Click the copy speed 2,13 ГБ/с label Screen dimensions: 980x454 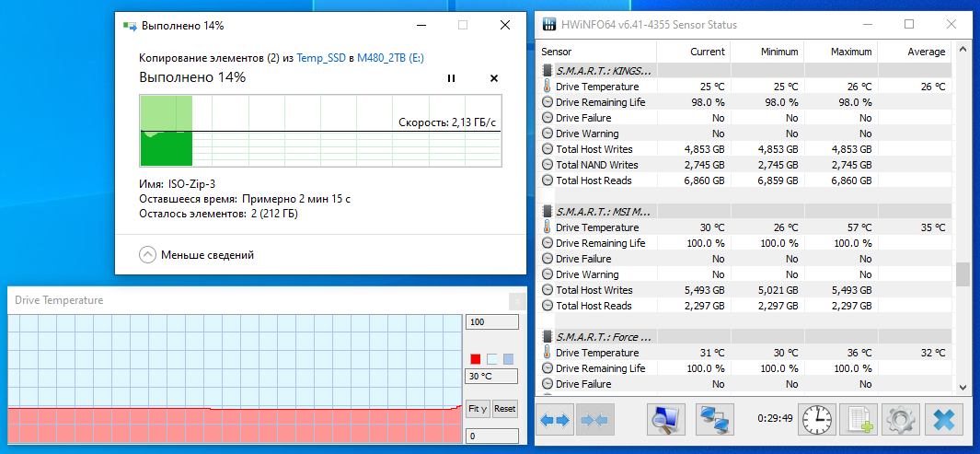pyautogui.click(x=448, y=122)
